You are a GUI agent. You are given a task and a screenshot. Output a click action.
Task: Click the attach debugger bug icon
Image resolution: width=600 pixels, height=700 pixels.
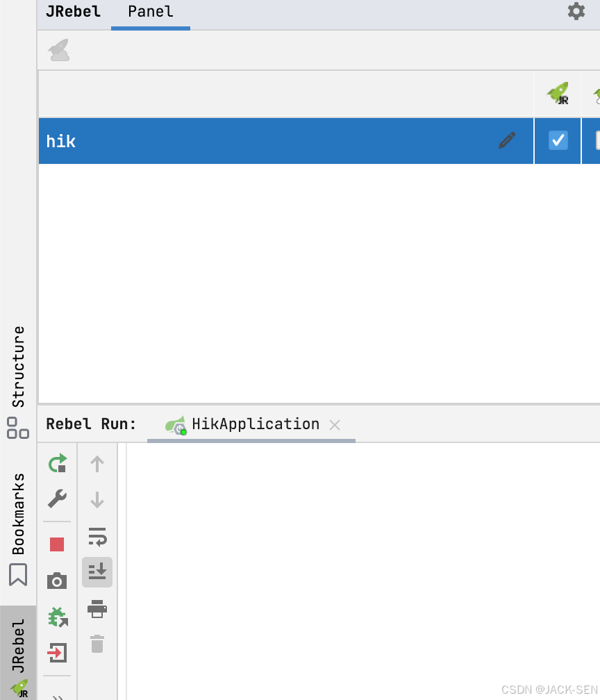[58, 617]
